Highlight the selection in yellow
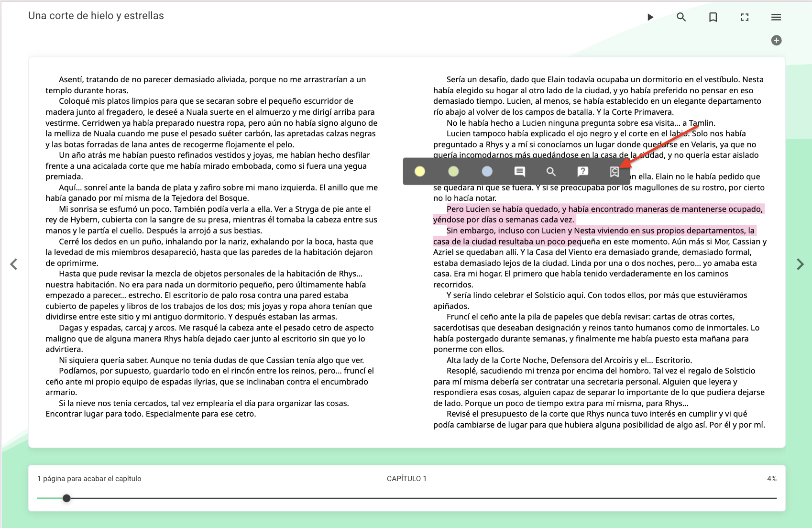This screenshot has width=812, height=528. [x=420, y=171]
